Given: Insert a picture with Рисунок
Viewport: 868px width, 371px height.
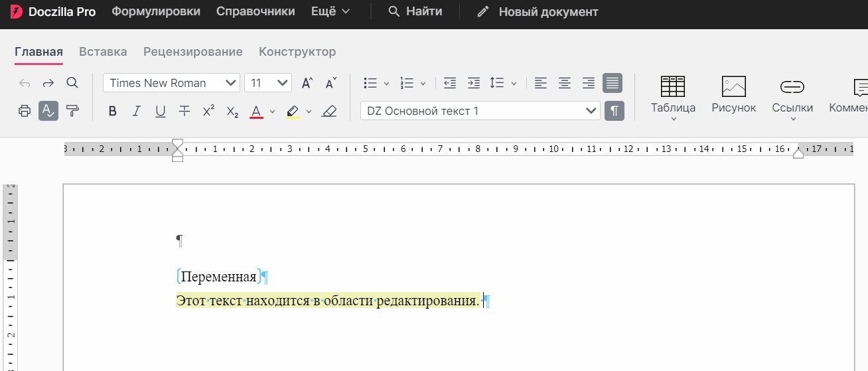Looking at the screenshot, I should click(x=734, y=95).
